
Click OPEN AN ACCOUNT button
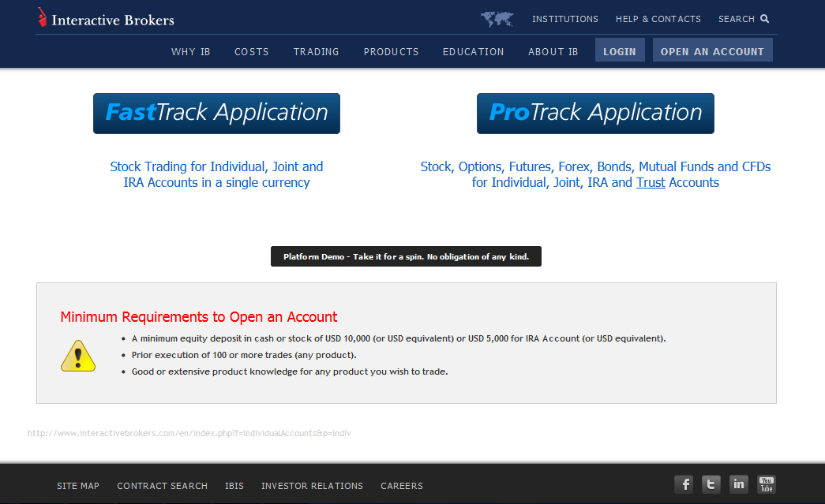(x=712, y=50)
